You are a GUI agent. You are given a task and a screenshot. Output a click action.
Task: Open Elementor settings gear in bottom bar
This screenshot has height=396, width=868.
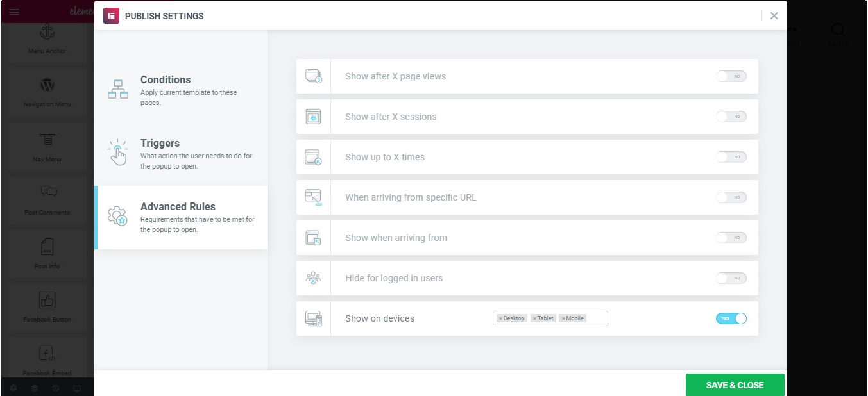click(x=13, y=388)
